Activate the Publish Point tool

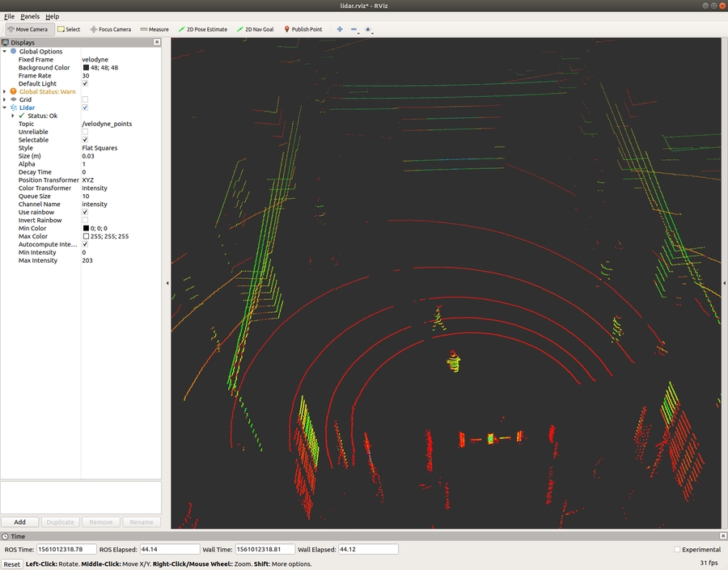point(303,29)
